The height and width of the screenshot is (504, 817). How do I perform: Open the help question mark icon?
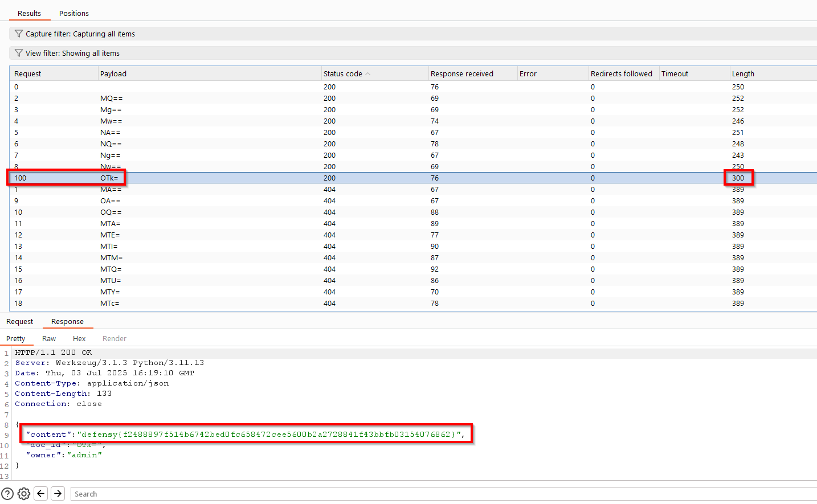[7, 494]
